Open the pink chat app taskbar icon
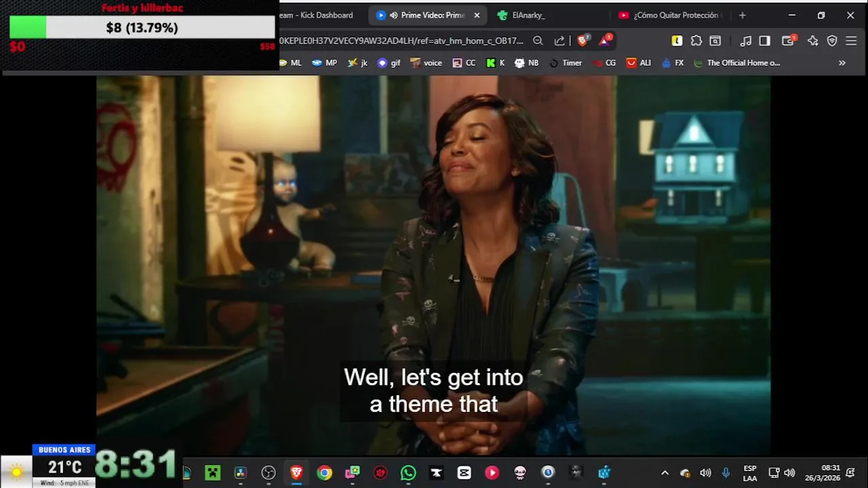This screenshot has width=868, height=488. 352,472
